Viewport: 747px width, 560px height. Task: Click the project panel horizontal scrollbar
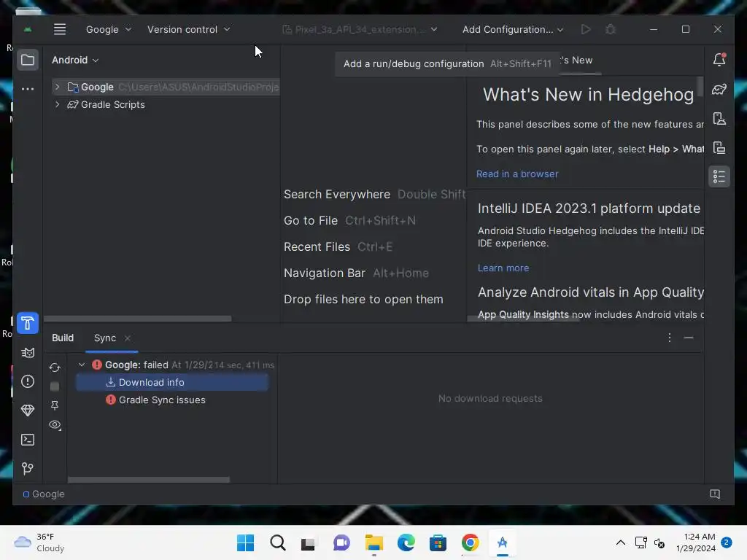click(138, 319)
